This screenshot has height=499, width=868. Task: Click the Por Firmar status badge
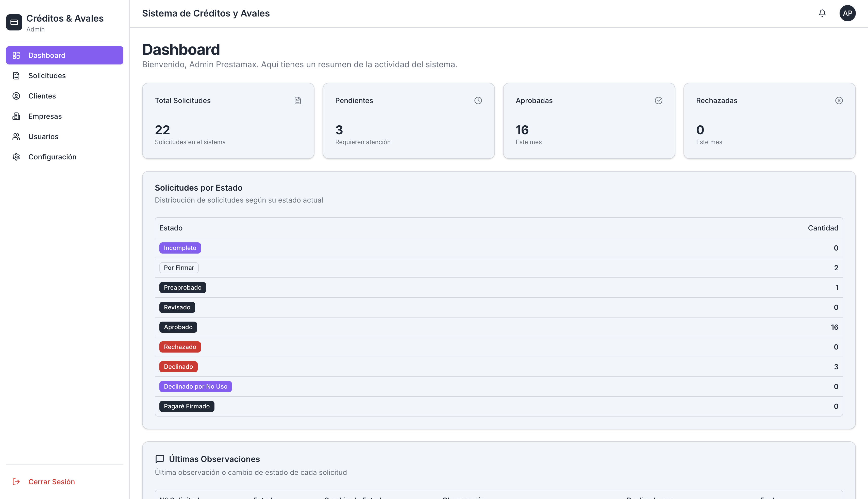[178, 268]
